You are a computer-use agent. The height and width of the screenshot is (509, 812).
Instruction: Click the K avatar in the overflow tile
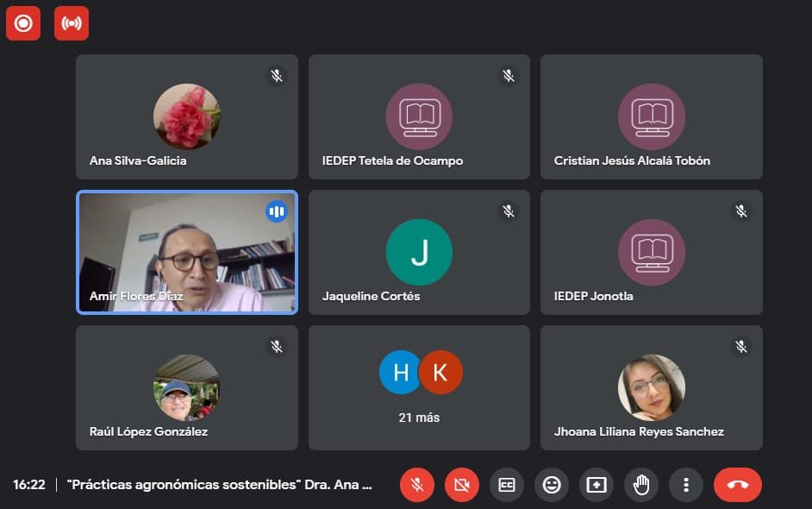[x=440, y=372]
